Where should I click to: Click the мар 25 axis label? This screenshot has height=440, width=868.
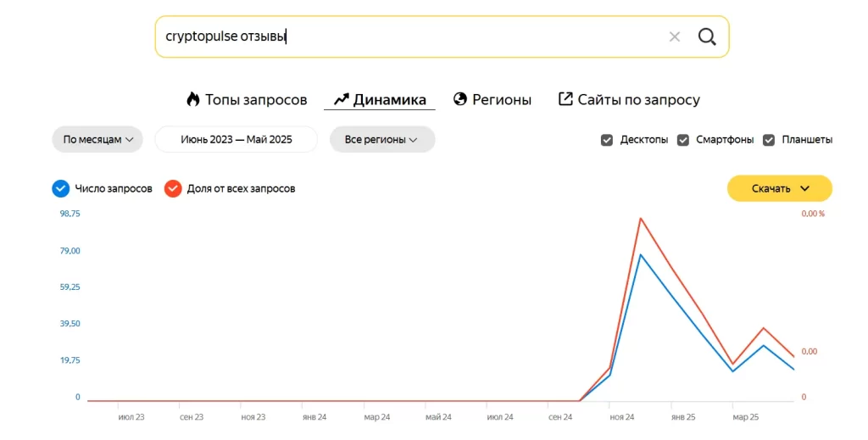(x=746, y=417)
